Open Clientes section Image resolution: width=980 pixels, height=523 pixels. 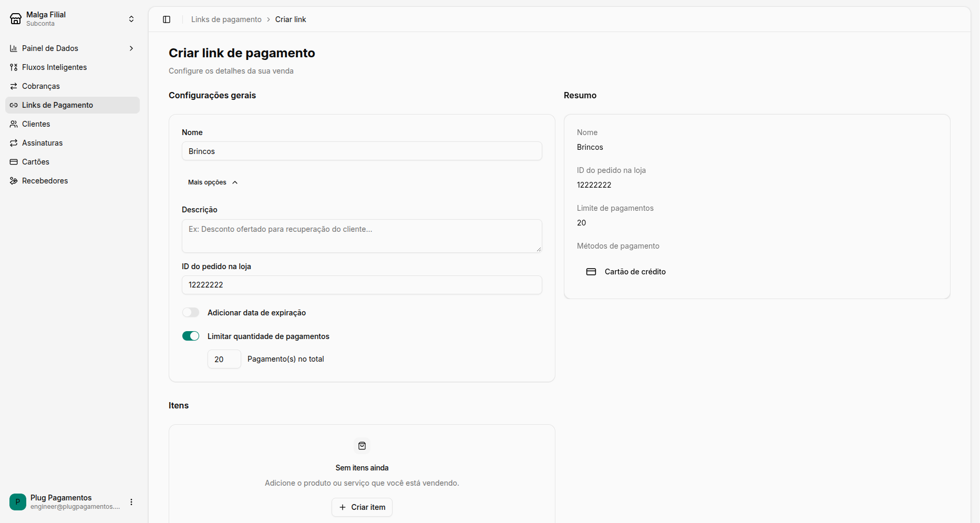point(73,124)
